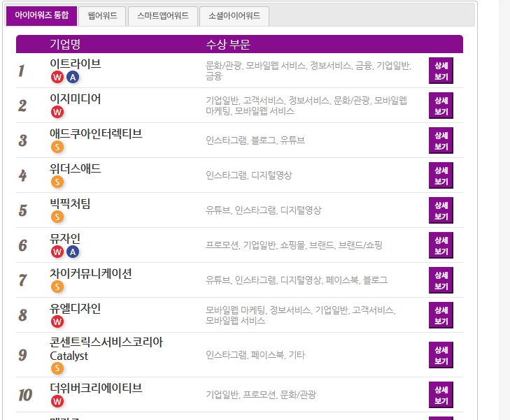The height and width of the screenshot is (420, 510).
Task: Open 상세보기 for 위더스애드
Action: 441,175
